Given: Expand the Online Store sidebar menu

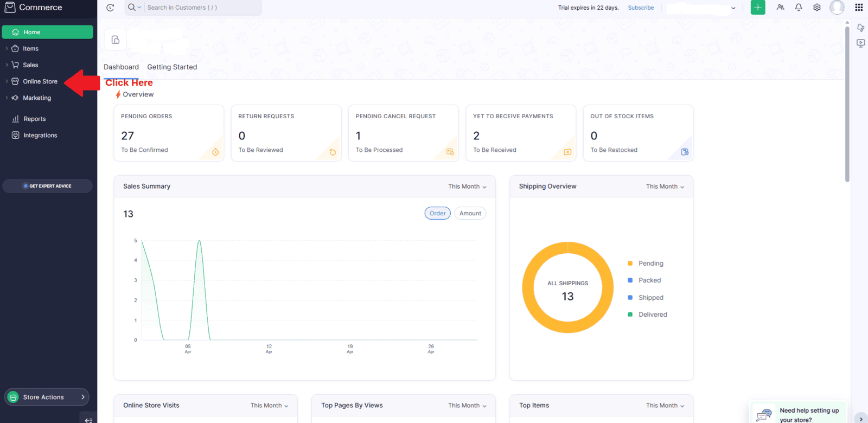Looking at the screenshot, I should (40, 81).
